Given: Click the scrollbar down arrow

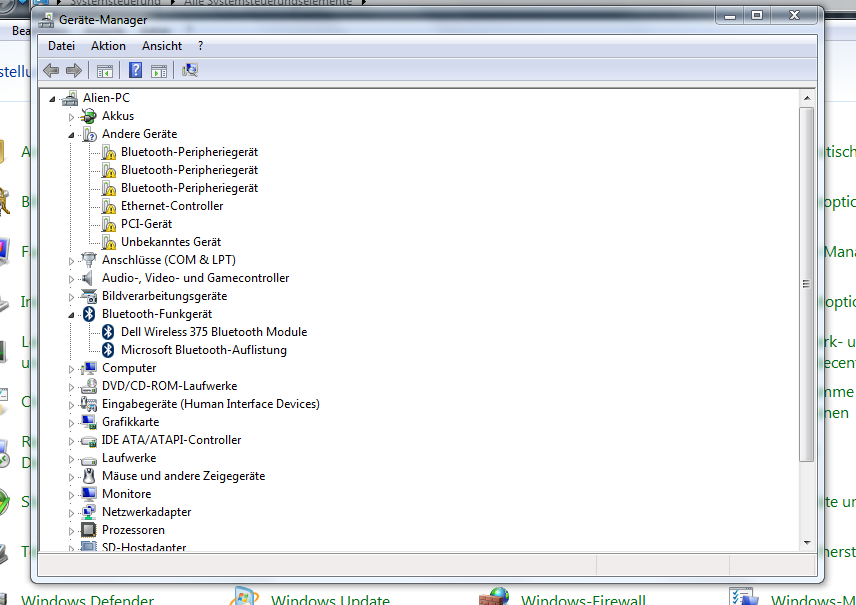Looking at the screenshot, I should (806, 543).
